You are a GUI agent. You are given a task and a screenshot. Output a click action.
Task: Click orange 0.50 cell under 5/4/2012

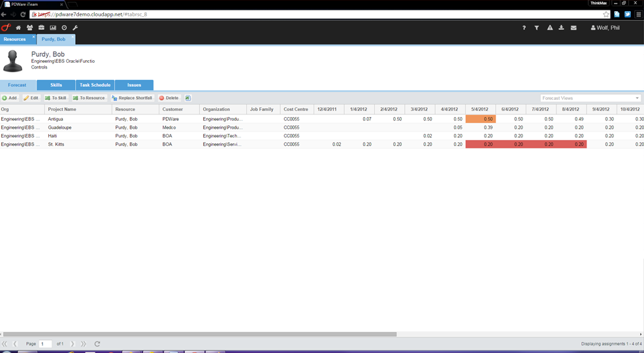click(481, 119)
